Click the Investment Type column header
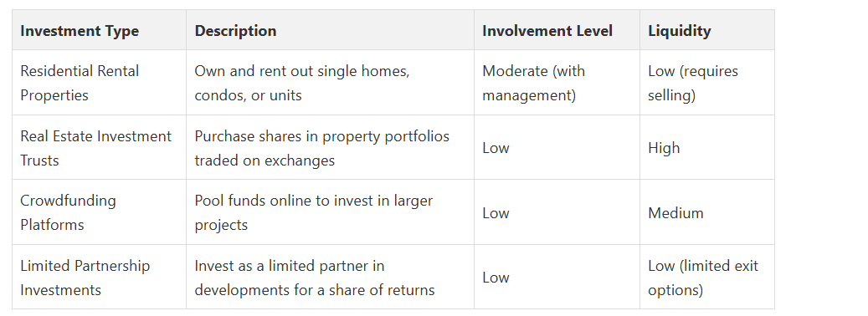868x316 pixels. 99,30
